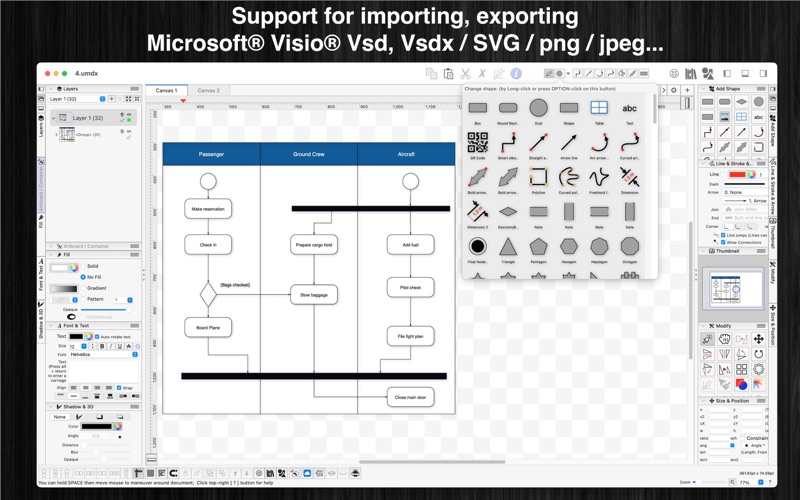Select the Box shape in popup

478,108
